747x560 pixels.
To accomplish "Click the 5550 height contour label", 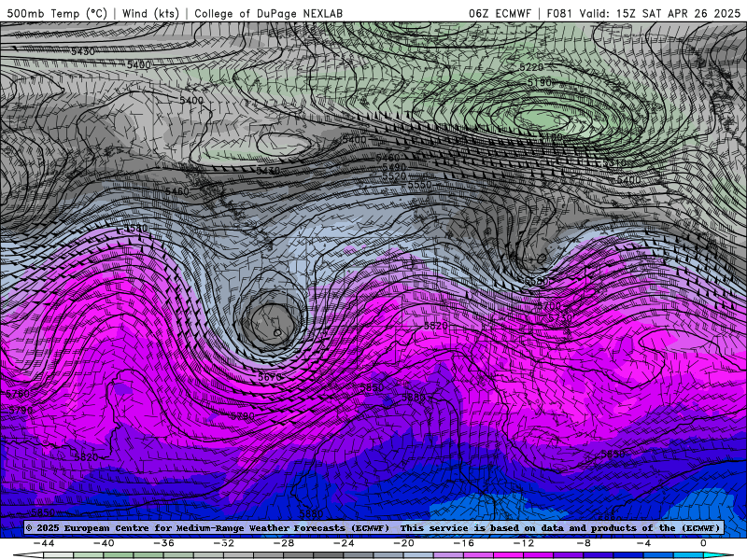I will click(x=419, y=185).
